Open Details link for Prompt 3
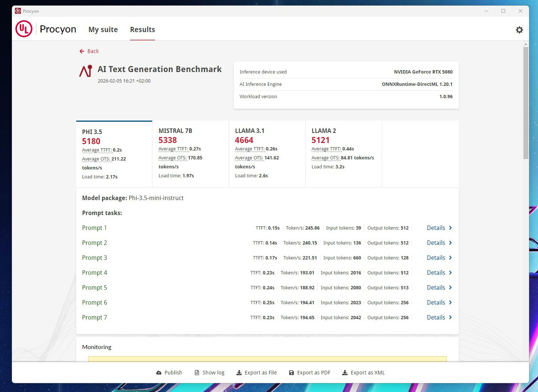The height and width of the screenshot is (392, 538). pos(436,258)
